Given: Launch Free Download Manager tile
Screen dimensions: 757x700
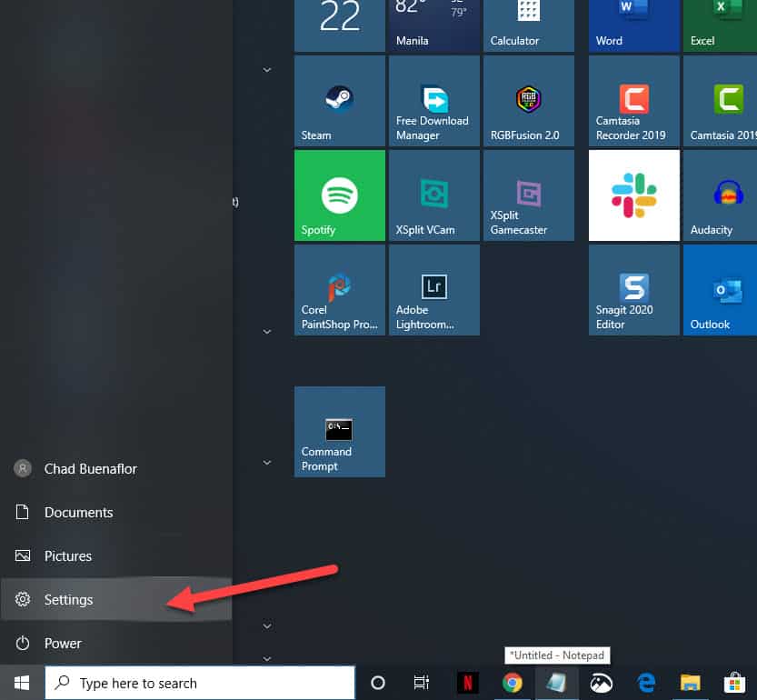Looking at the screenshot, I should point(434,101).
